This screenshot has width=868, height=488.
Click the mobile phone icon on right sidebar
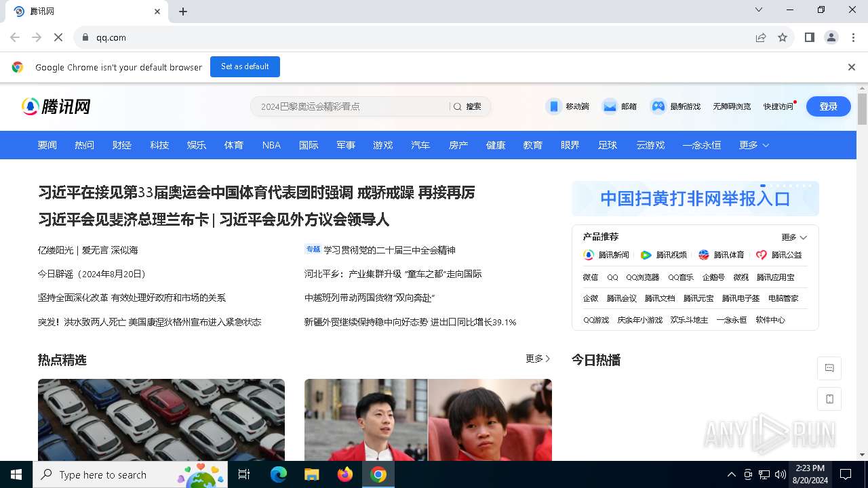829,399
